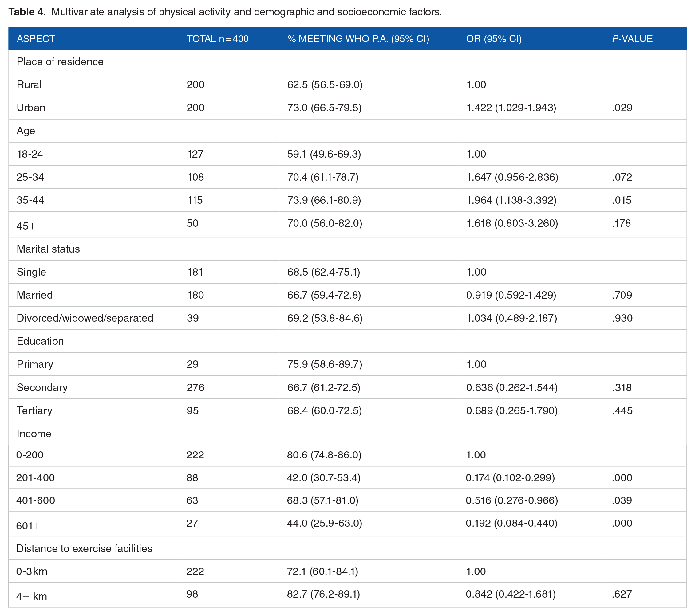Screen dimensions: 695x616
Task: Click the Urban row label
Action: point(31,108)
